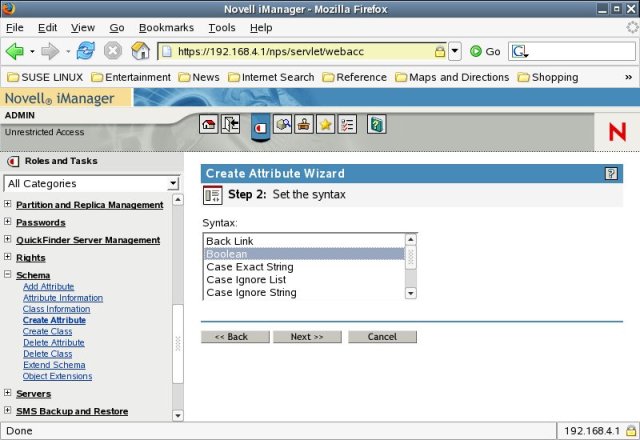Open the View menu
Viewport: 640px width, 440px height.
point(83,28)
